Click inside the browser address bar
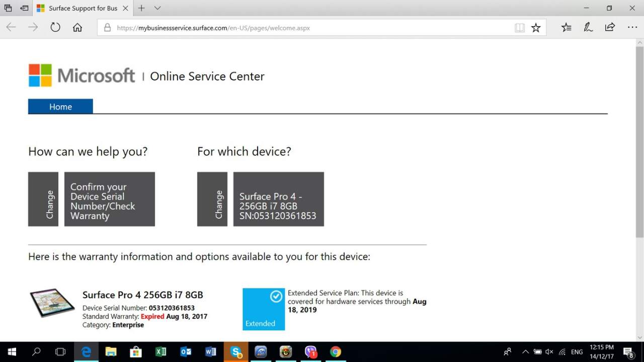Viewport: 644px width, 362px height. click(302, 28)
